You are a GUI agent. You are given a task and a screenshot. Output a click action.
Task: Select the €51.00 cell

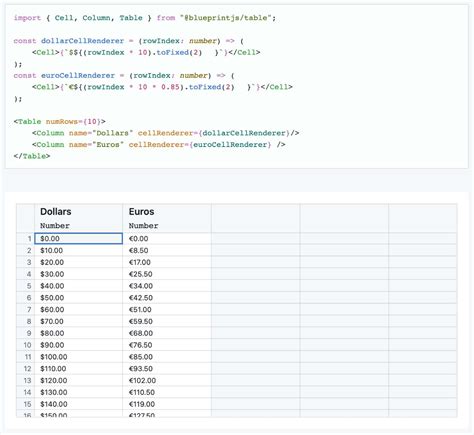click(x=167, y=310)
